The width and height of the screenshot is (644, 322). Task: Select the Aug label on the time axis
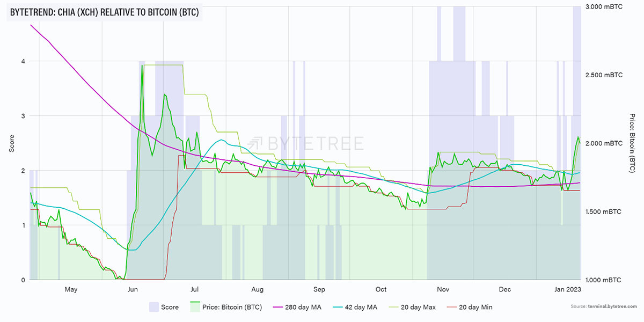pyautogui.click(x=258, y=290)
